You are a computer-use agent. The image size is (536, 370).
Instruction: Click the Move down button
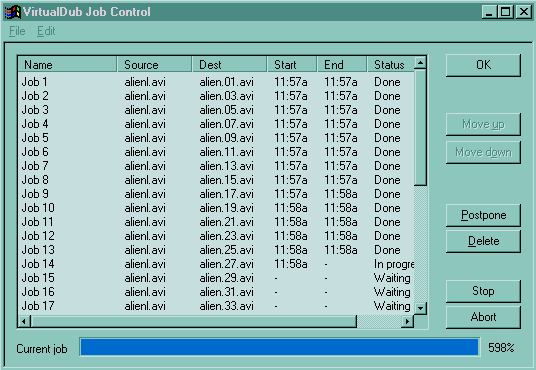pos(483,152)
